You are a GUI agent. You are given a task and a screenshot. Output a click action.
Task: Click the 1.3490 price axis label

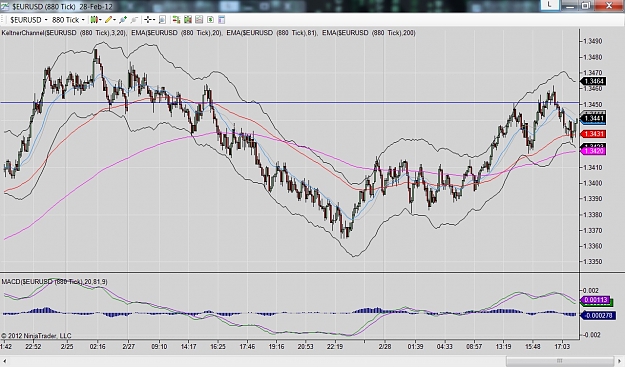pyautogui.click(x=593, y=41)
